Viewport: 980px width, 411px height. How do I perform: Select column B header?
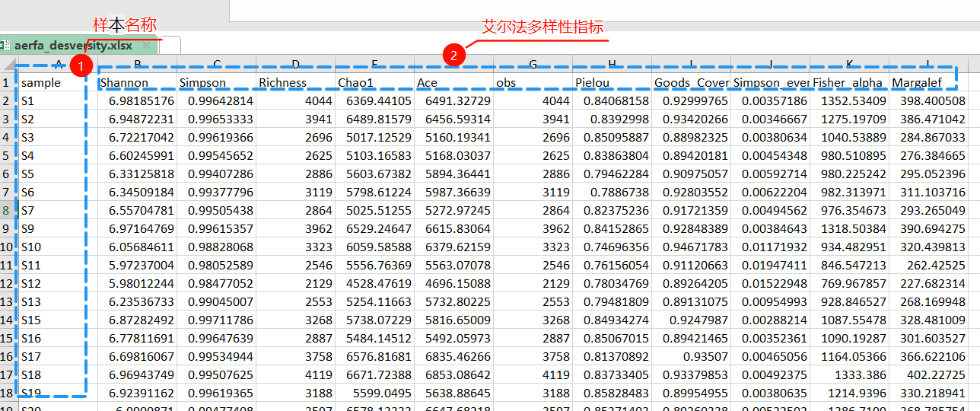click(137, 65)
